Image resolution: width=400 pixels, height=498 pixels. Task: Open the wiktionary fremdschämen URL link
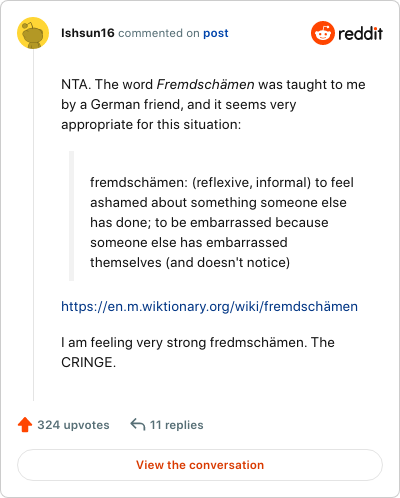(209, 306)
